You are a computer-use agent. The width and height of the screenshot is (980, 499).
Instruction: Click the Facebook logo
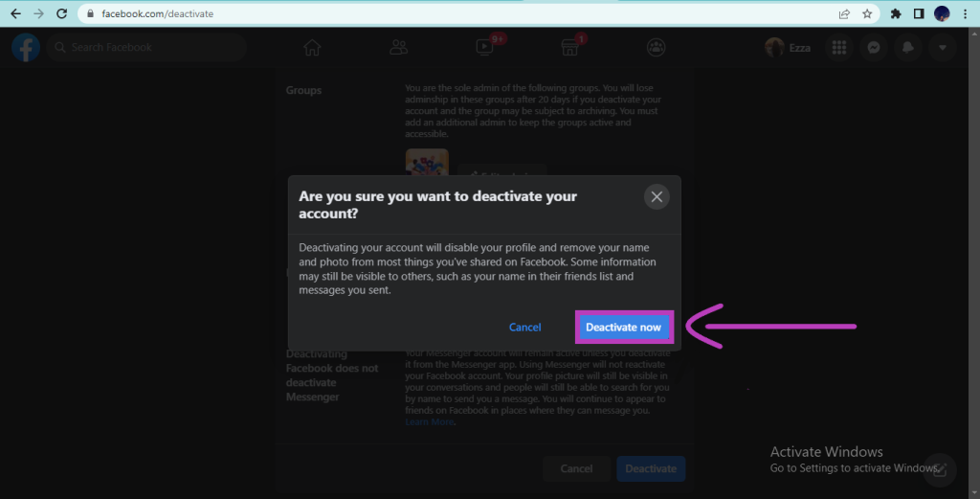tap(26, 48)
